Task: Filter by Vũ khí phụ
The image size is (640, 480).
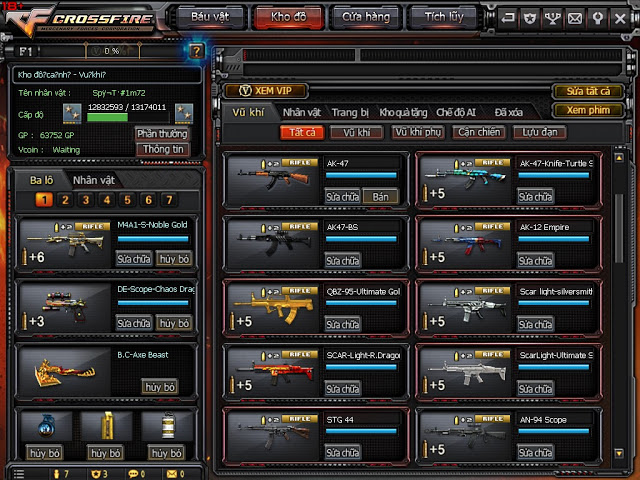Action: pyautogui.click(x=418, y=132)
